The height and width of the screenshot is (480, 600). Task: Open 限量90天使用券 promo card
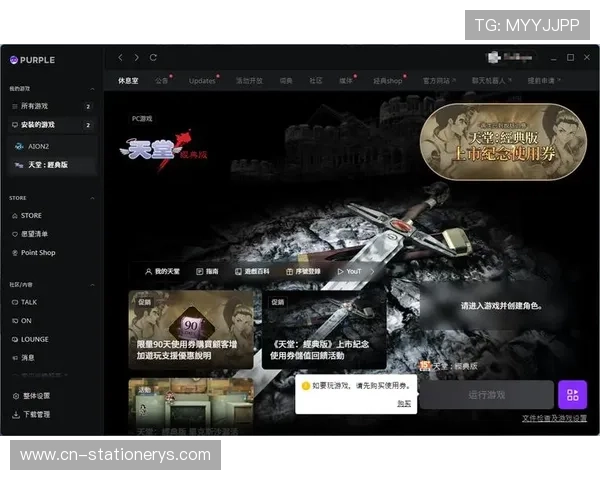tap(191, 330)
